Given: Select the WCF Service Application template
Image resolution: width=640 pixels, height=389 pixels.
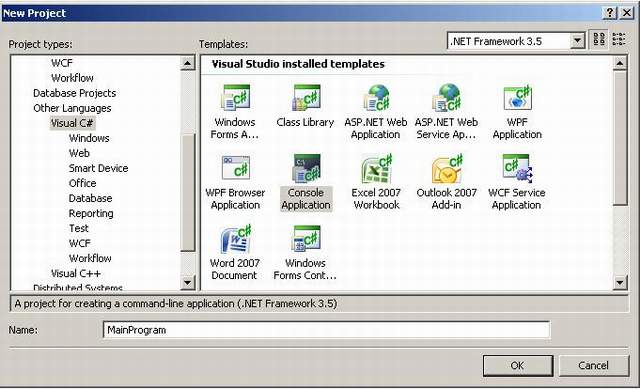Looking at the screenshot, I should (517, 182).
